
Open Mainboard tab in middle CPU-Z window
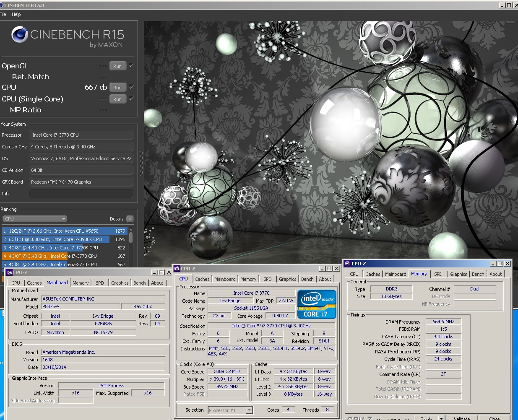(x=225, y=279)
